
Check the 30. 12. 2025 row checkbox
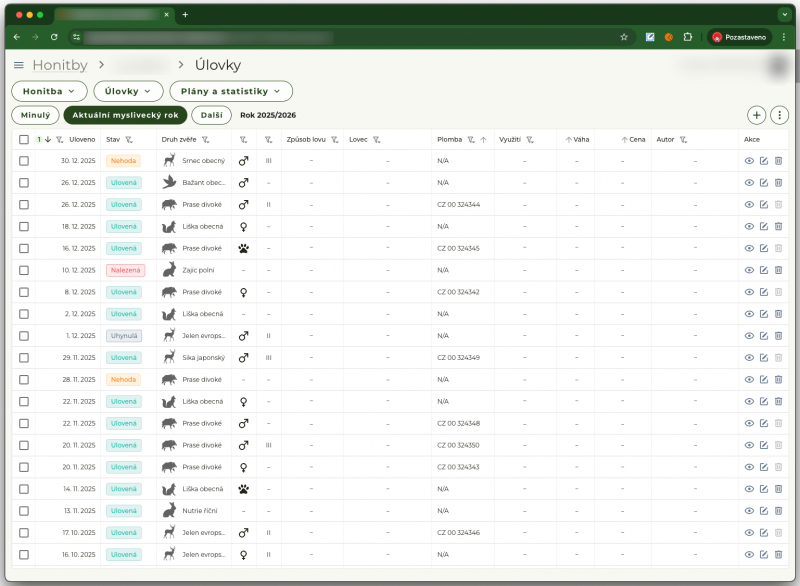point(24,161)
